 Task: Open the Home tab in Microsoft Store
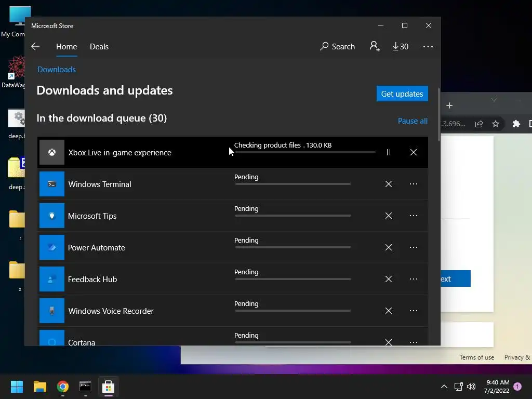point(66,46)
